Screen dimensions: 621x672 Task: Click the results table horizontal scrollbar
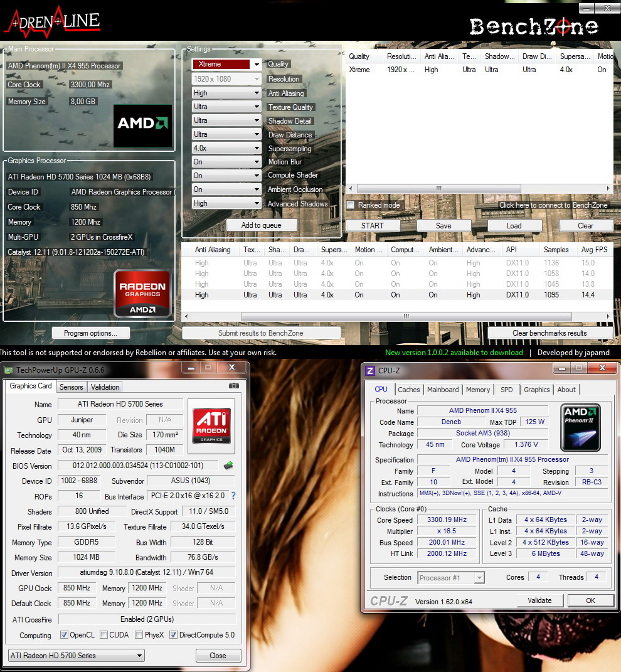tap(406, 316)
